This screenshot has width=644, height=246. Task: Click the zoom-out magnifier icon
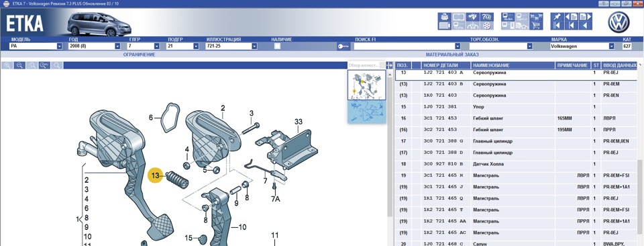[x=19, y=65]
